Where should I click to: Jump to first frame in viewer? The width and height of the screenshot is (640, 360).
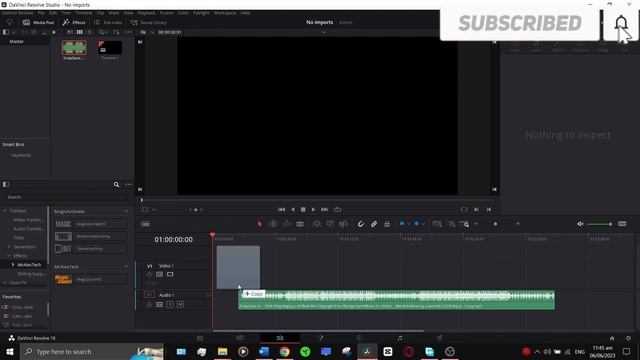point(281,209)
